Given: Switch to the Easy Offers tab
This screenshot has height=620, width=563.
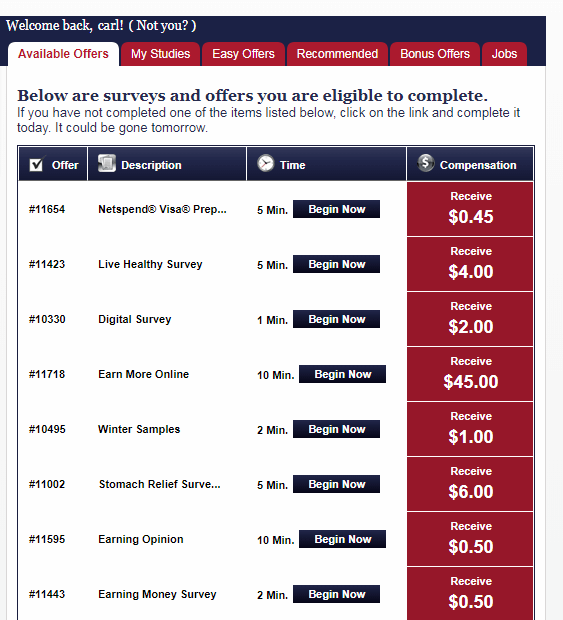Looking at the screenshot, I should click(x=244, y=54).
